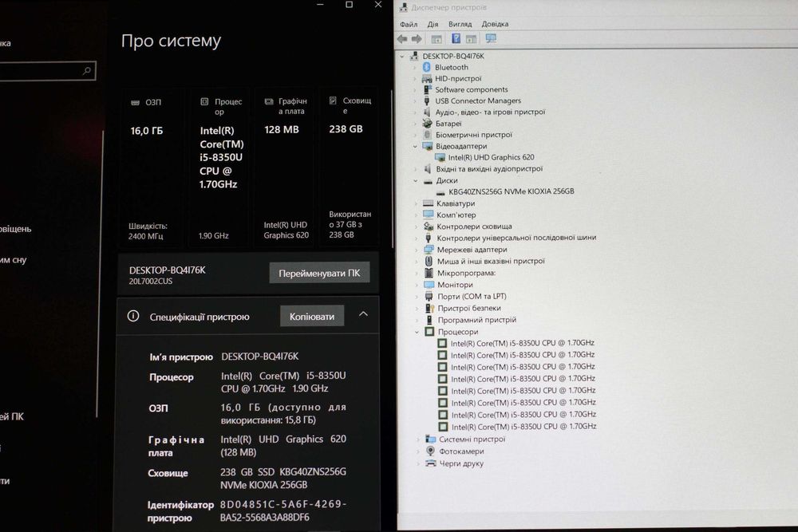Click the device ID text 8D04851C-5A6F-4269-
The height and width of the screenshot is (532, 798).
pos(283,505)
